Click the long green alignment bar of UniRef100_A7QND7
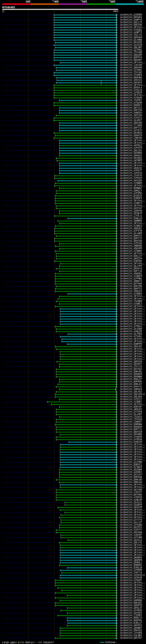146x644 pixels. coord(82,402)
